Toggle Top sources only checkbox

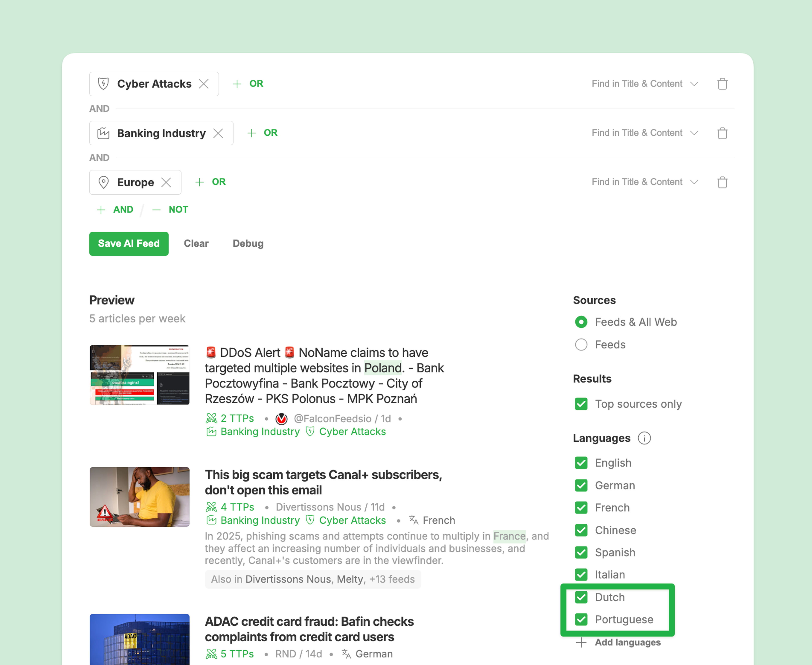coord(581,404)
